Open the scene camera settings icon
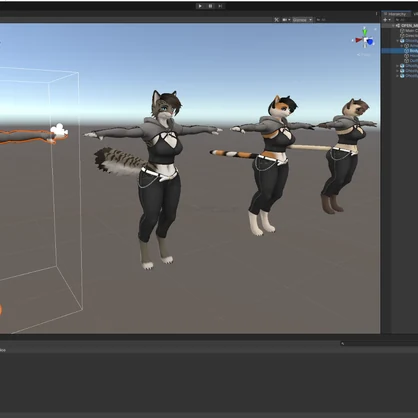The height and width of the screenshot is (418, 418). pyautogui.click(x=286, y=20)
